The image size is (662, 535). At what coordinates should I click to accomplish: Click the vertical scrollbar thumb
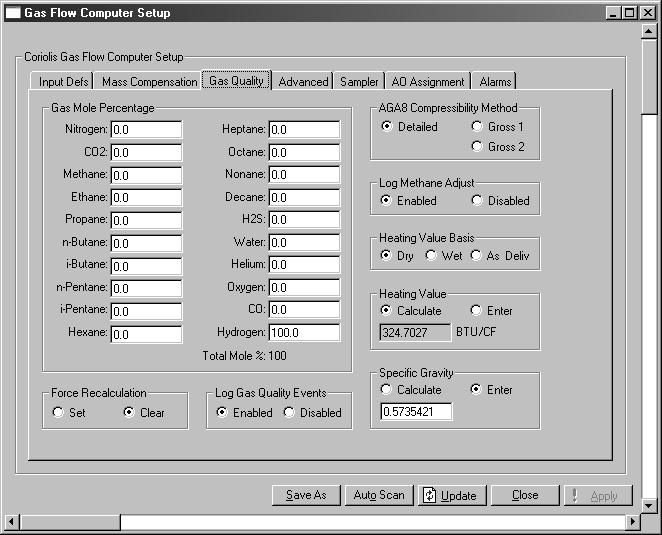648,76
